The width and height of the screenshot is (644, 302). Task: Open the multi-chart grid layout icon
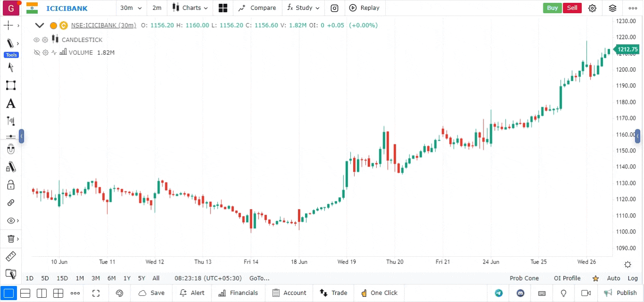223,8
